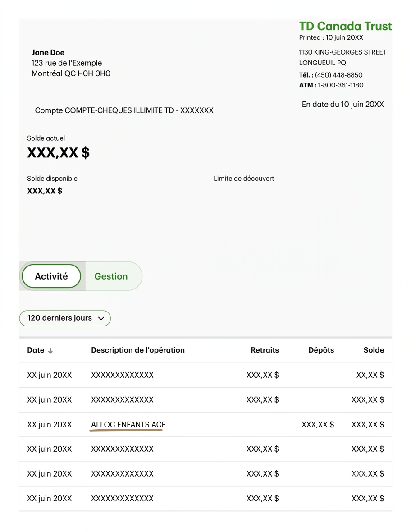Click the deposit amount in ALLOC ENFANTS row
This screenshot has height=532, width=411.
pyautogui.click(x=318, y=424)
